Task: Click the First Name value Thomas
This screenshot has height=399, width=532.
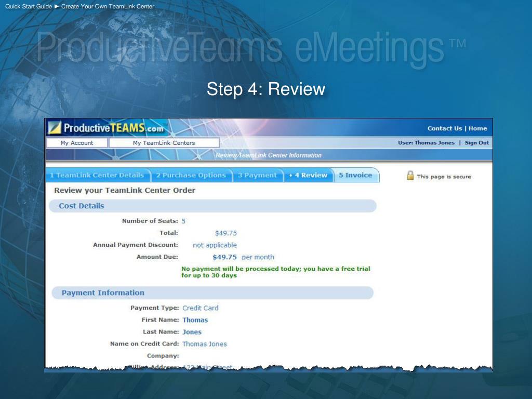Action: (195, 320)
